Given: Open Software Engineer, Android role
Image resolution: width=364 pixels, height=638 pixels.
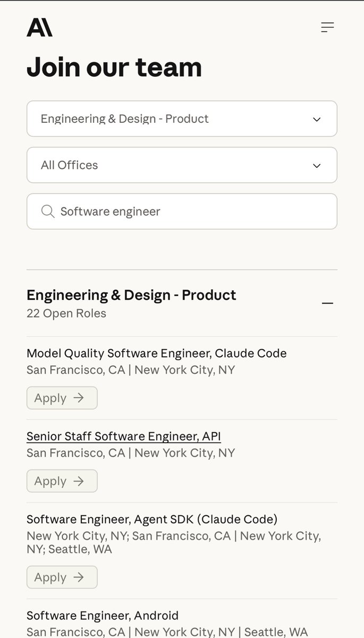Looking at the screenshot, I should tap(103, 615).
